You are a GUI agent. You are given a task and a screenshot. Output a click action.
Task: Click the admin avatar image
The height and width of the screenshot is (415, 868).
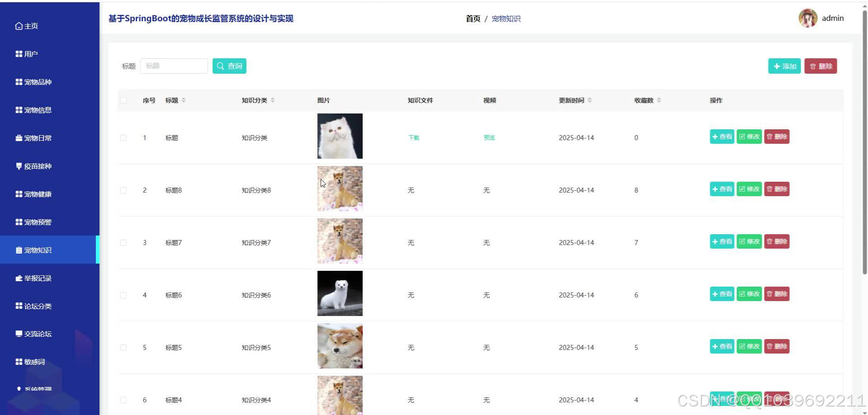(808, 18)
